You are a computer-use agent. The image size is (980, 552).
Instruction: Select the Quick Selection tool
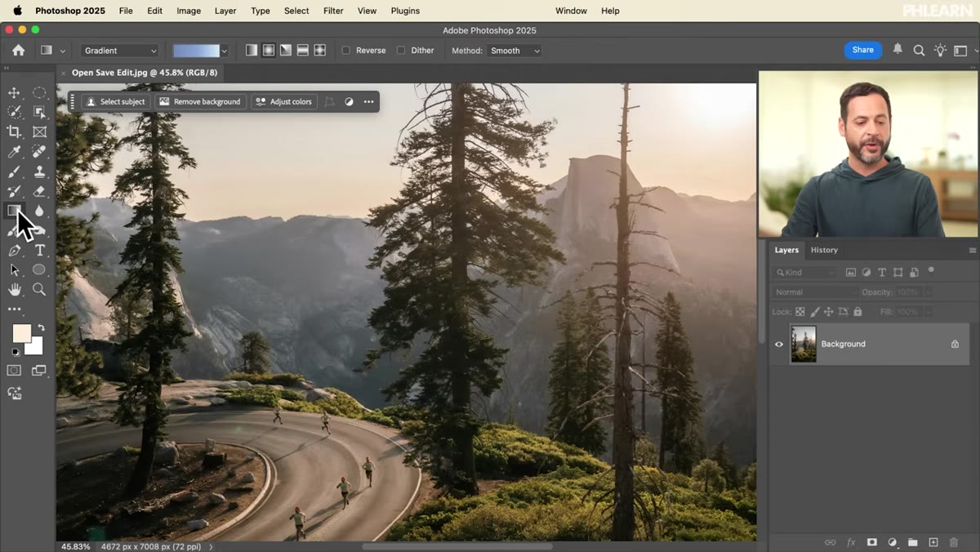click(x=14, y=112)
